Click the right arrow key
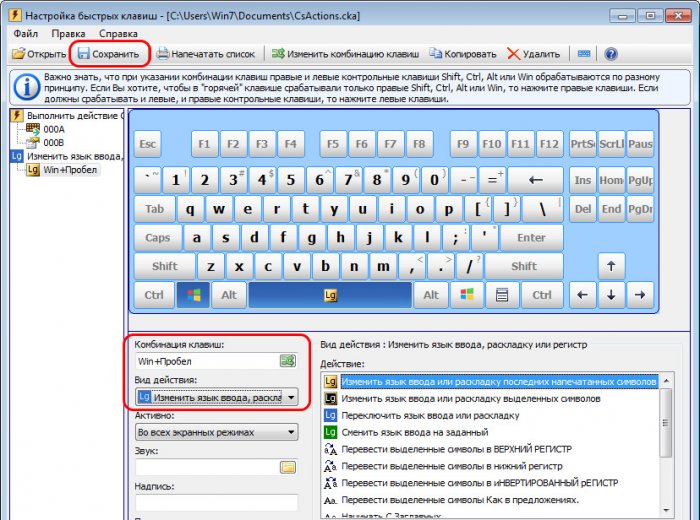 point(640,295)
